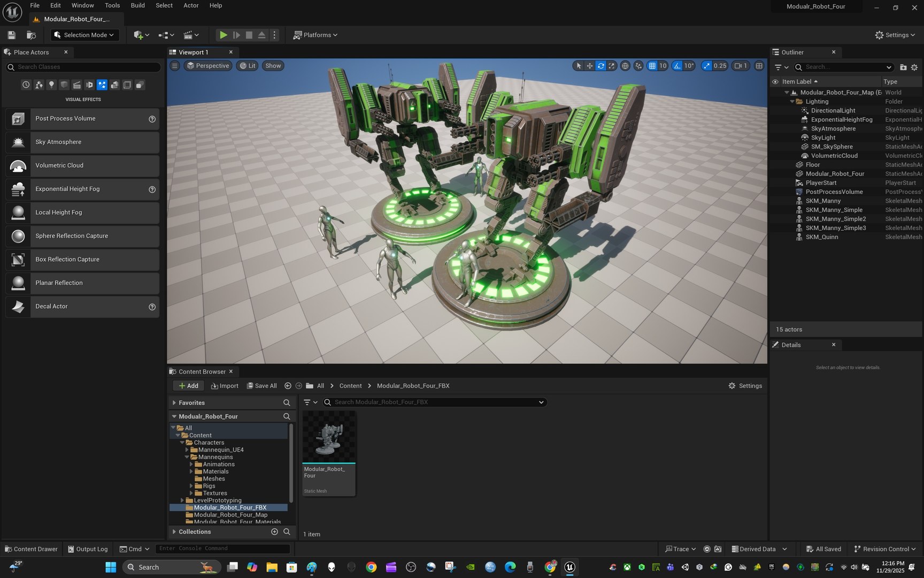Open the Lit view mode menu

pos(247,66)
